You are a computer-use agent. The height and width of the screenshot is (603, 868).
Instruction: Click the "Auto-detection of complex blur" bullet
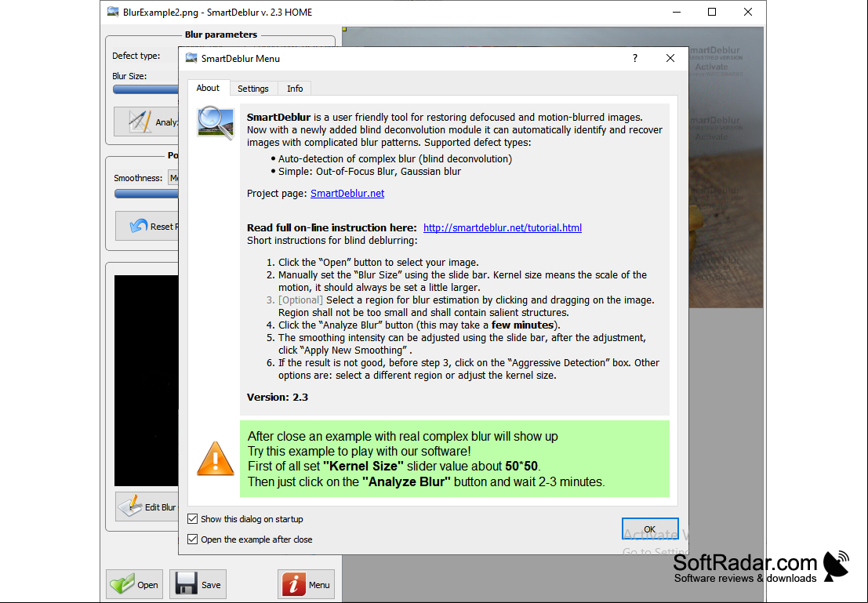coord(395,159)
